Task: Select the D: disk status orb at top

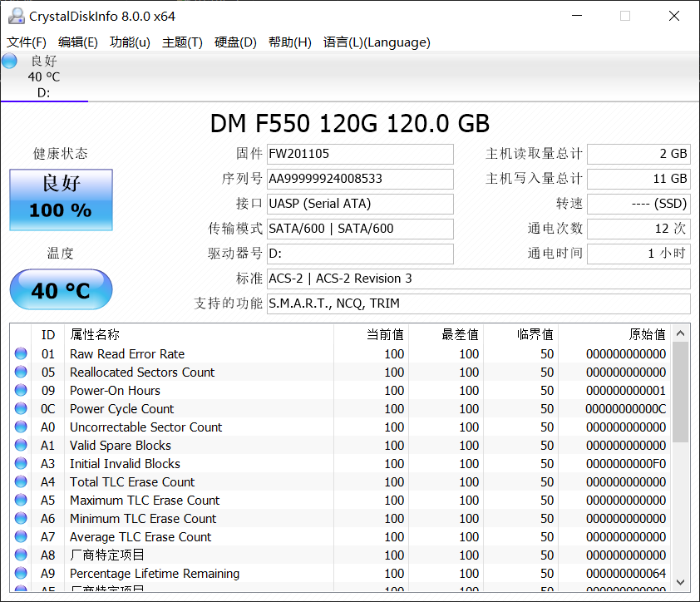Action: click(9, 61)
